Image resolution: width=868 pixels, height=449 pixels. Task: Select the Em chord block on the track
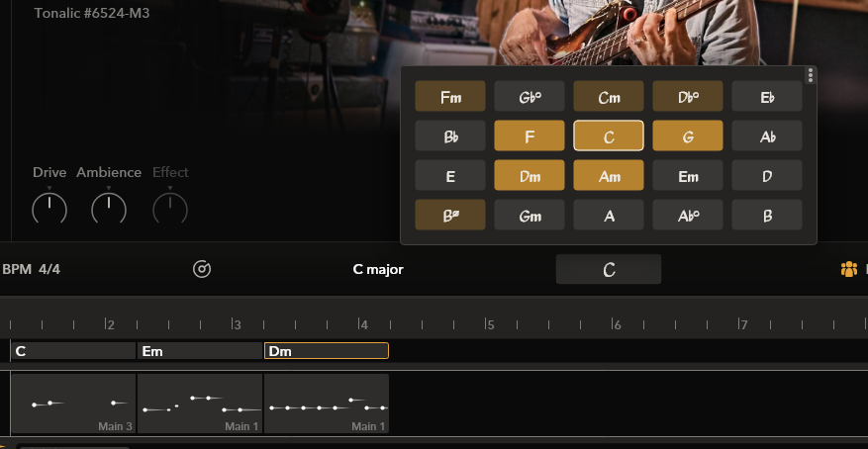(x=199, y=351)
